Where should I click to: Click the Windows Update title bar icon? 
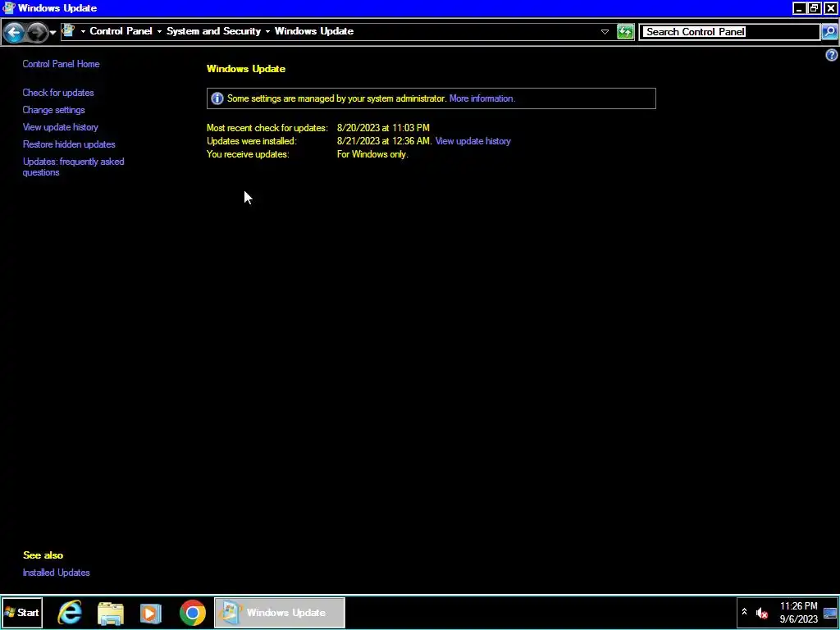pos(8,8)
